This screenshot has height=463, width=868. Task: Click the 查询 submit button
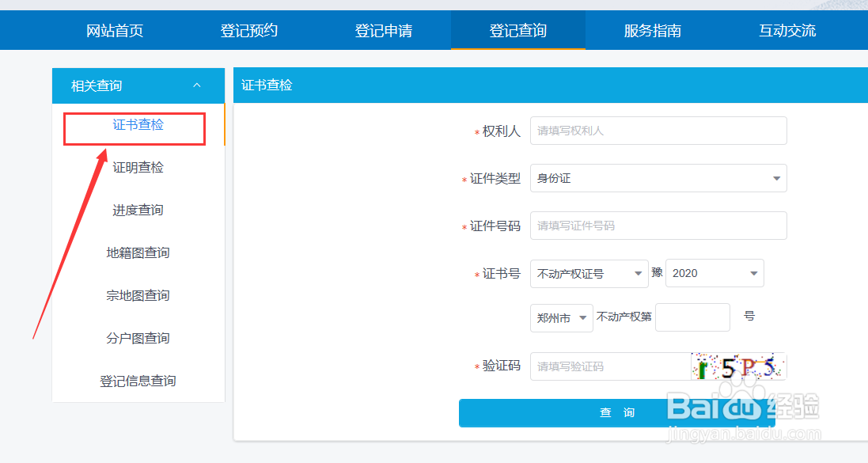pos(616,412)
